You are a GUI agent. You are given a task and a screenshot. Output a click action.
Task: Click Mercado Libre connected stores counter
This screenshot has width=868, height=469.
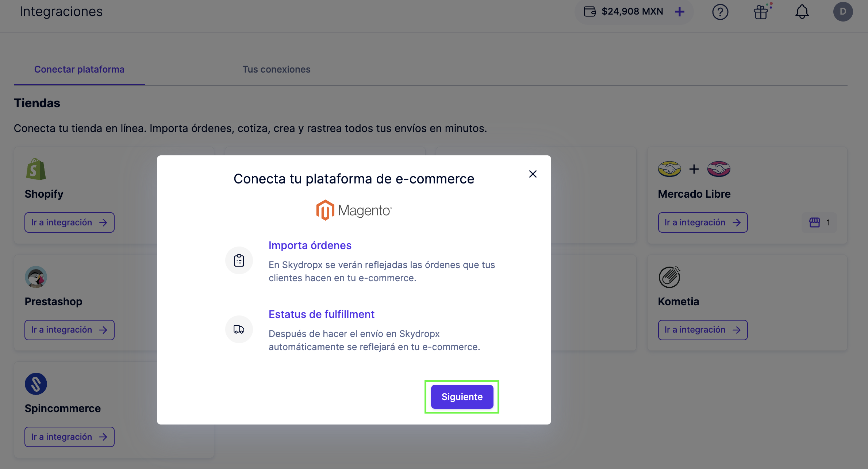click(x=819, y=222)
